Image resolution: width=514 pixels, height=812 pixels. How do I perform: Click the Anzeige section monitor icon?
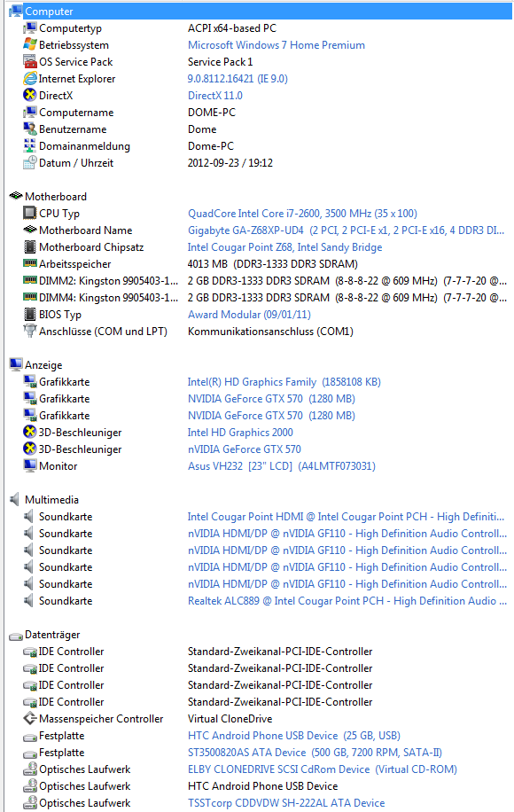click(x=16, y=364)
